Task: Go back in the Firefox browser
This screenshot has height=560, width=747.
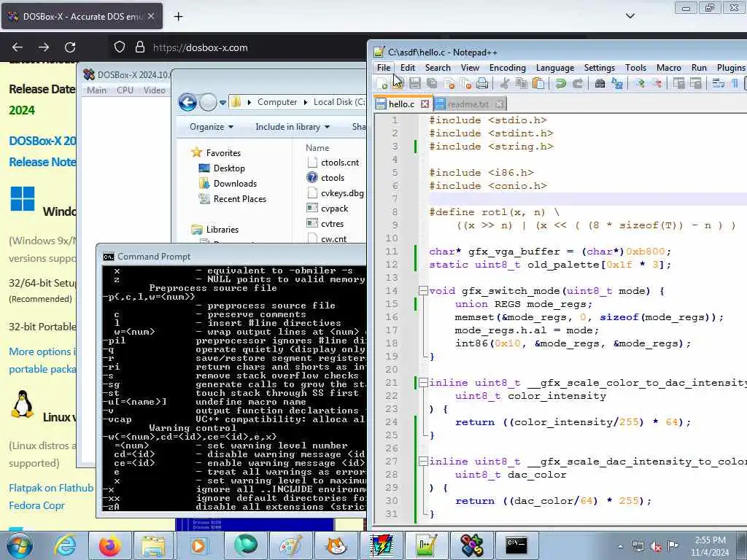Action: coord(18,47)
